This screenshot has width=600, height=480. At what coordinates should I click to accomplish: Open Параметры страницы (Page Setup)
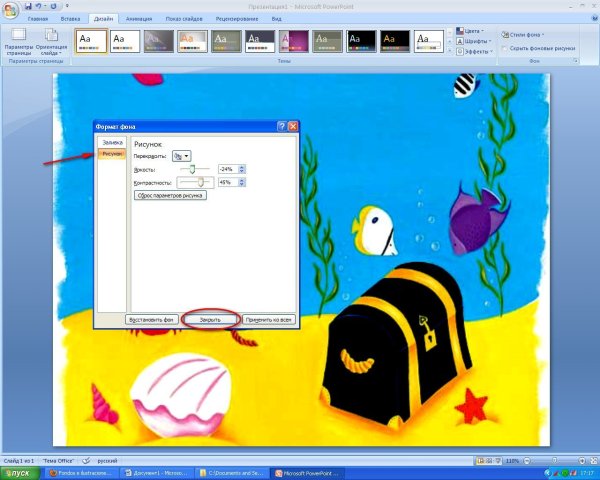pyautogui.click(x=17, y=44)
